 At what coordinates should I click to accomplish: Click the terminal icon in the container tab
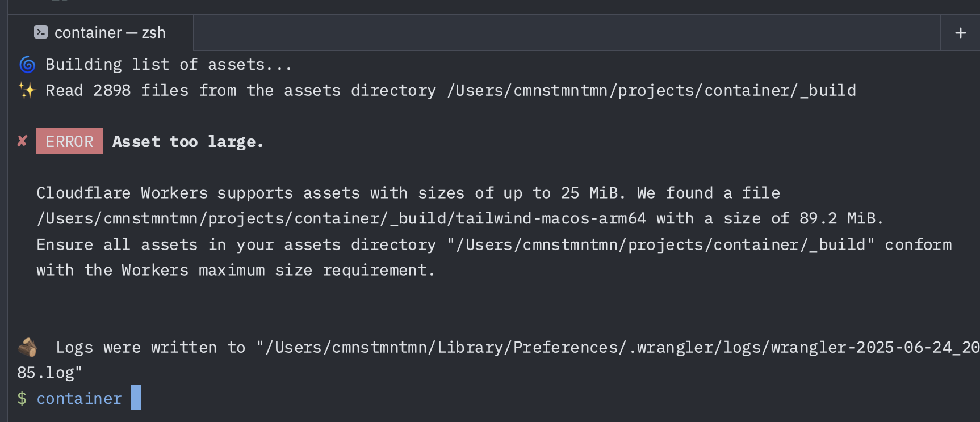40,32
